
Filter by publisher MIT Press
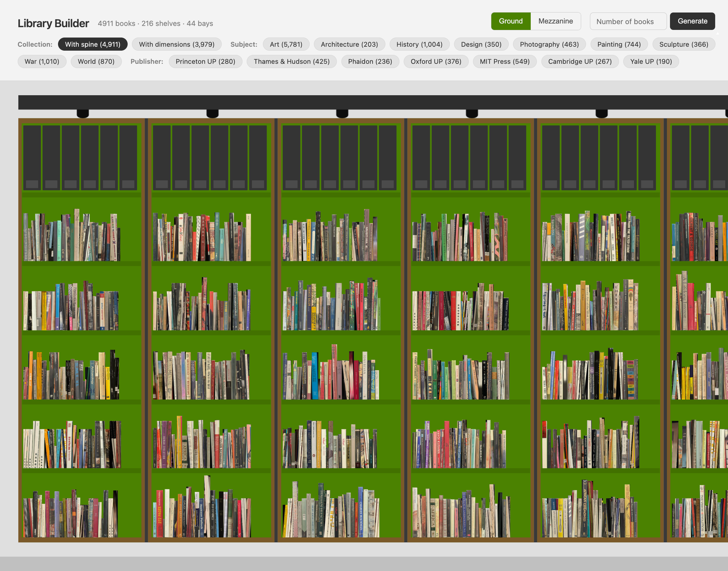[x=505, y=62]
